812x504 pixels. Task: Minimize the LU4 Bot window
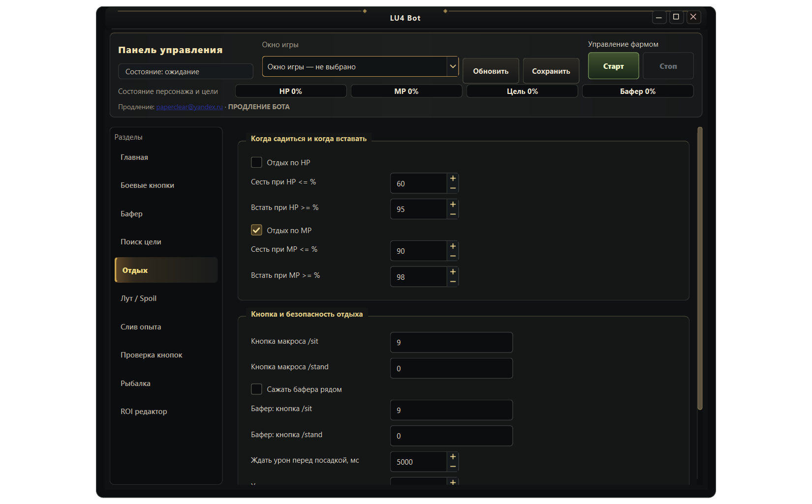[659, 17]
